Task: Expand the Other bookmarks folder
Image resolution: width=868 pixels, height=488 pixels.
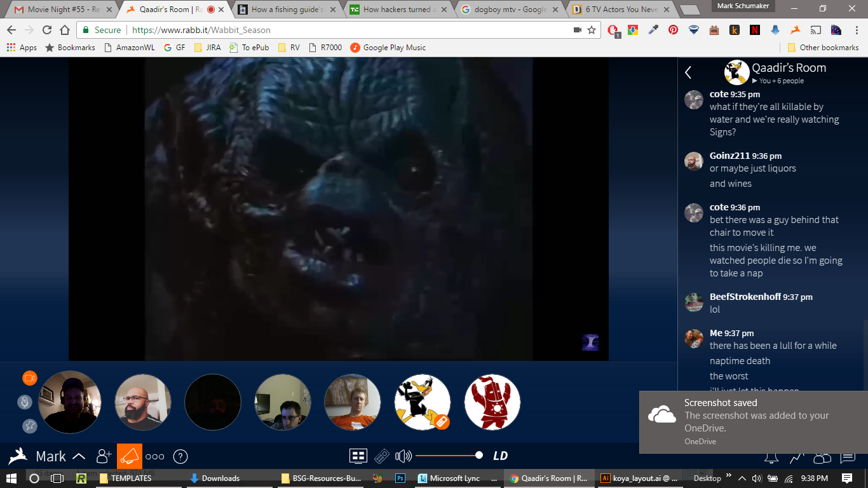Action: [823, 48]
